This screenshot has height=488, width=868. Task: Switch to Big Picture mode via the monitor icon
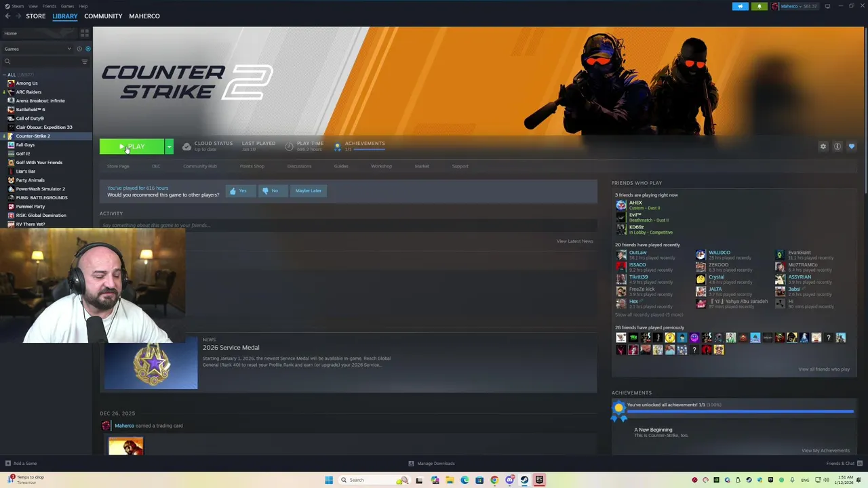click(827, 6)
